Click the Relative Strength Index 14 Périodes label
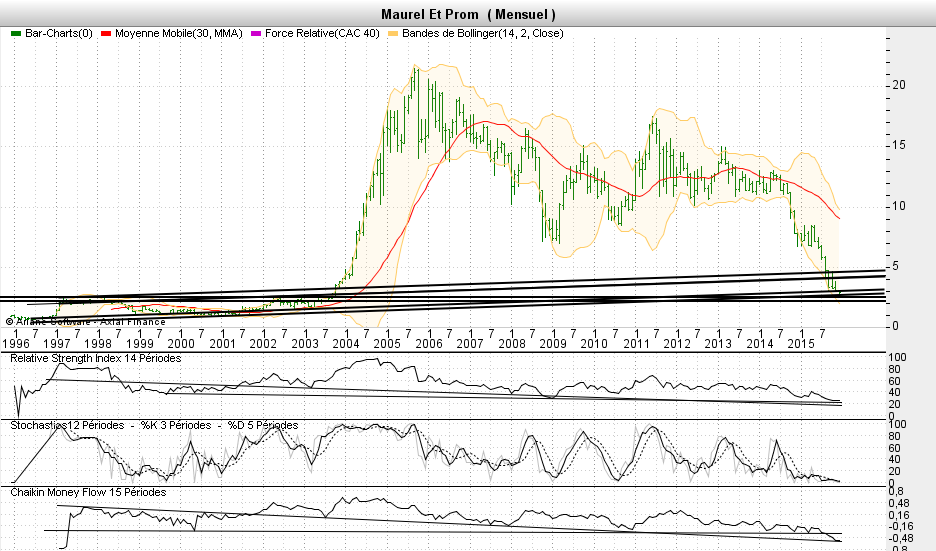 tap(96, 358)
